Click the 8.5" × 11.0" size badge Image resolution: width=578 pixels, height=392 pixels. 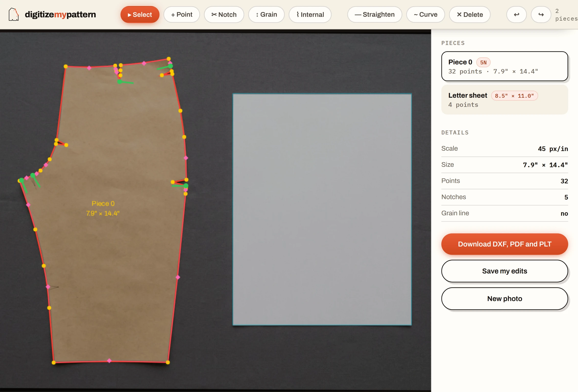[x=514, y=96]
